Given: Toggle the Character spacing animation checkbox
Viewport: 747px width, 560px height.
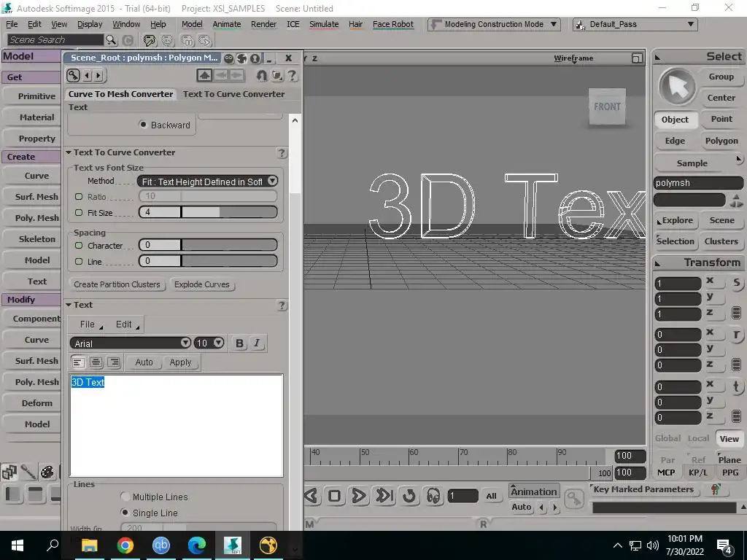Looking at the screenshot, I should 79,246.
